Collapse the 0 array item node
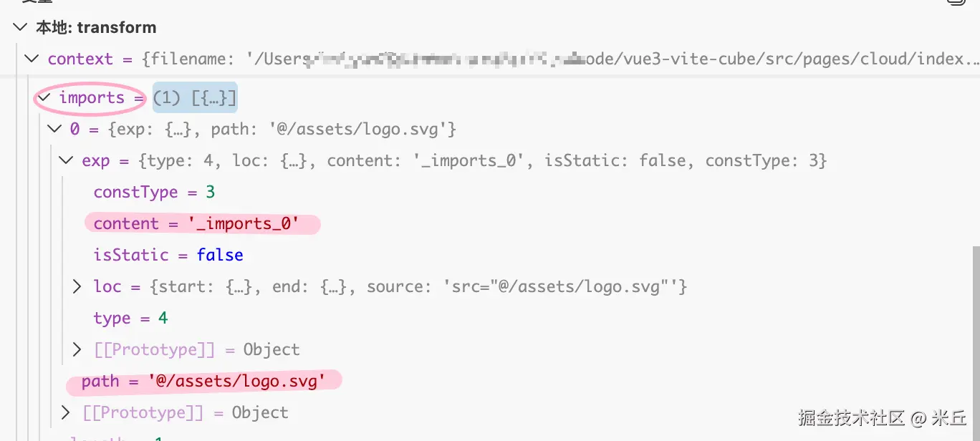This screenshot has width=980, height=441. tap(54, 130)
